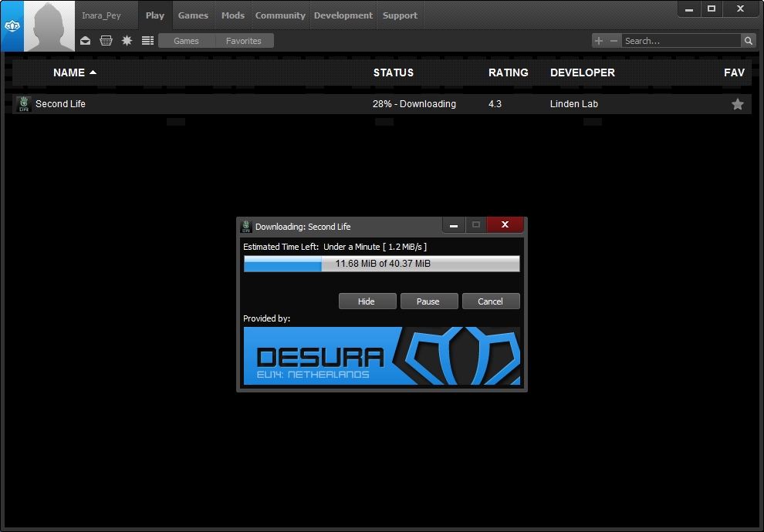Click the Second Life game icon in list
The height and width of the screenshot is (532, 764).
coord(23,104)
